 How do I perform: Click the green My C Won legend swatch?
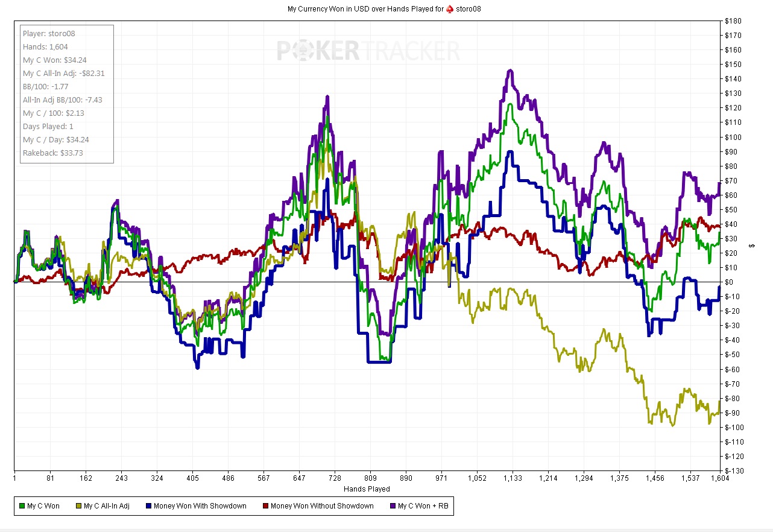[x=22, y=506]
